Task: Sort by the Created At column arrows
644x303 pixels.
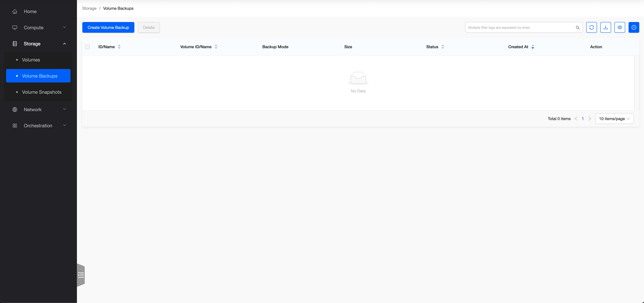Action: pyautogui.click(x=532, y=47)
